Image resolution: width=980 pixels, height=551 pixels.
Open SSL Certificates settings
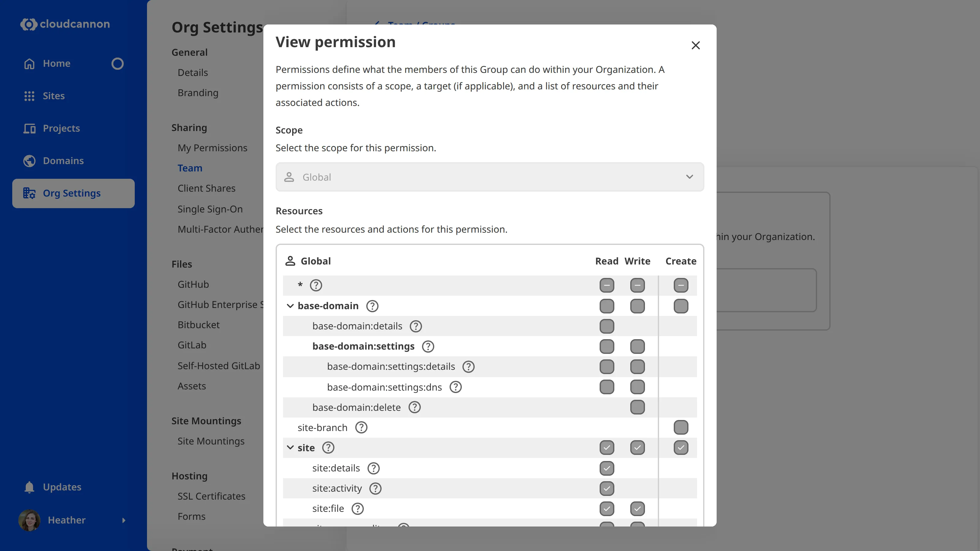(x=211, y=496)
